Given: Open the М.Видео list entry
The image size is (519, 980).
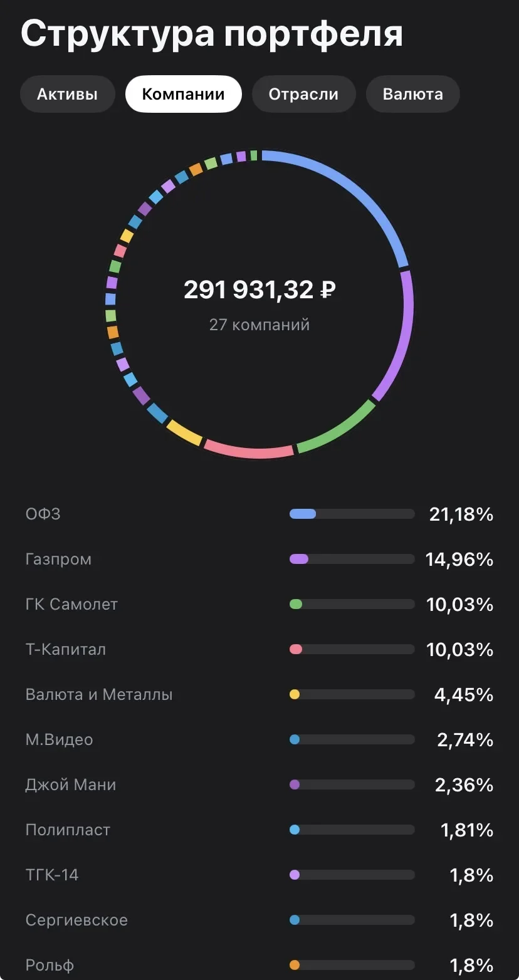Looking at the screenshot, I should coord(259,740).
